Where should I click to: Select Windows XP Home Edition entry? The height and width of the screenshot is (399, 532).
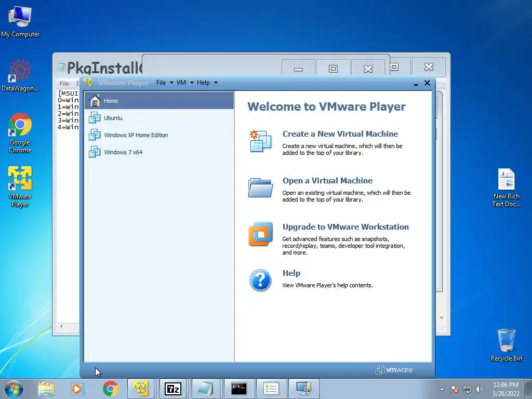[x=159, y=135]
